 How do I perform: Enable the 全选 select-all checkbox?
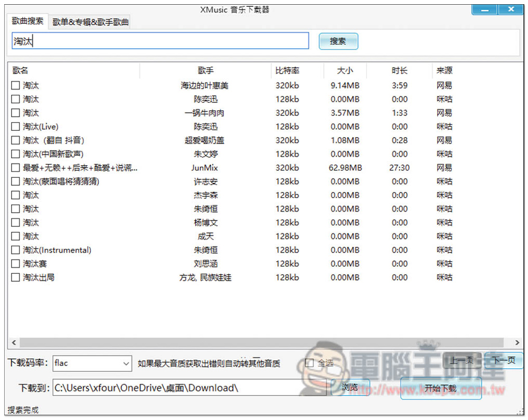[310, 363]
